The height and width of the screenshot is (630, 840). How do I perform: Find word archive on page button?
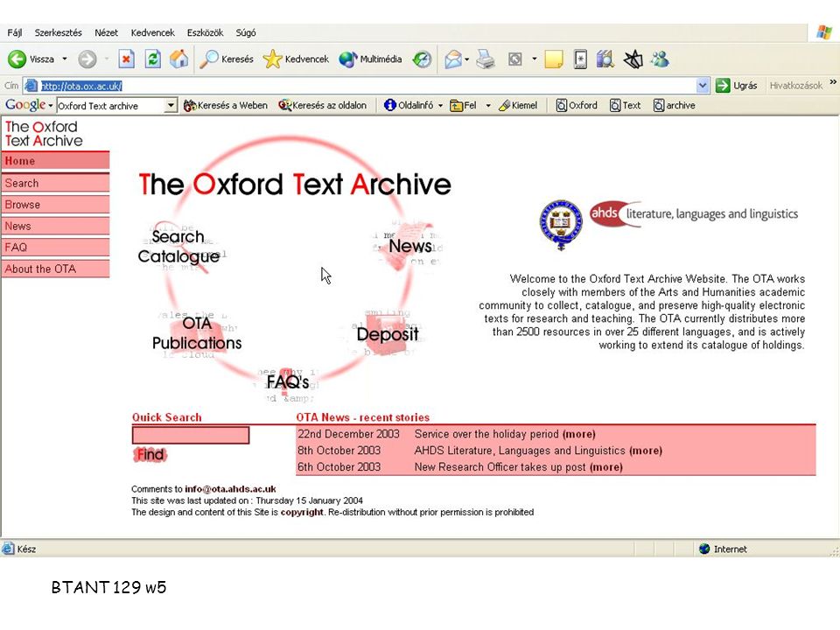[675, 106]
